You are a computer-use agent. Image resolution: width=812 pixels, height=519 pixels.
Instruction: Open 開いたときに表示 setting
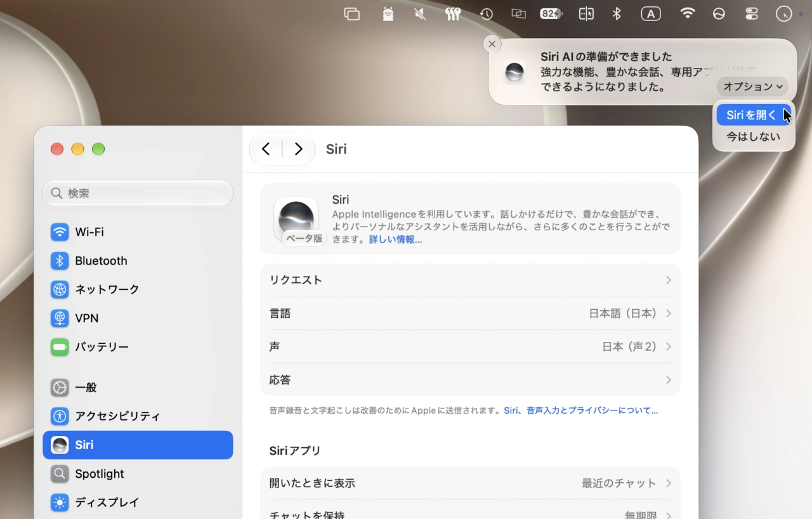[470, 483]
